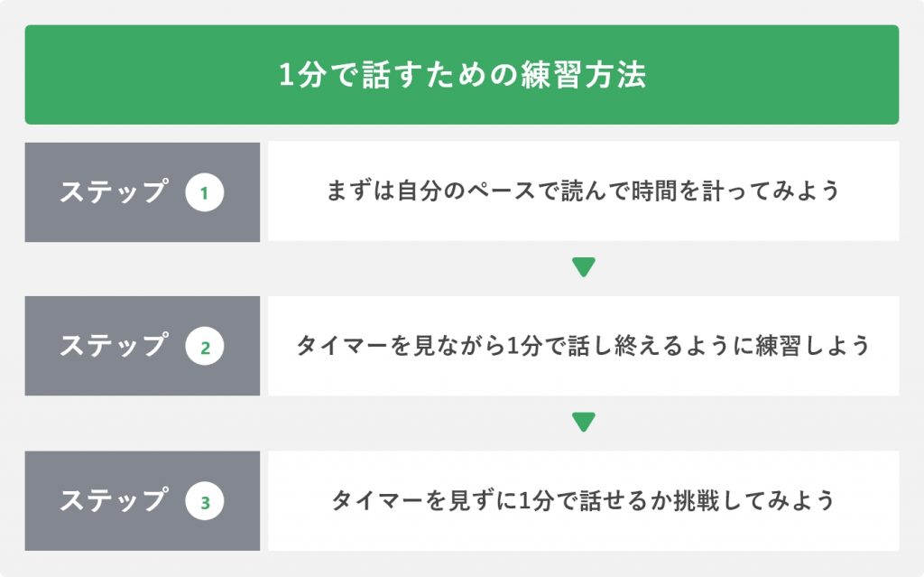Viewport: 924px width, 577px height.
Task: Select the green header banner 1分で話すための練習方法
Action: click(x=462, y=74)
